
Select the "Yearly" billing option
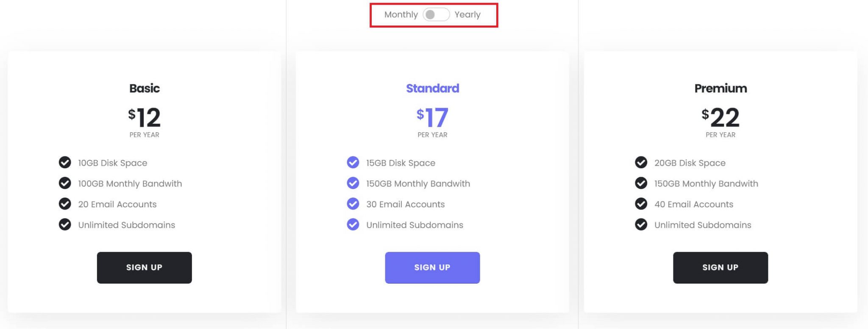[x=468, y=14]
